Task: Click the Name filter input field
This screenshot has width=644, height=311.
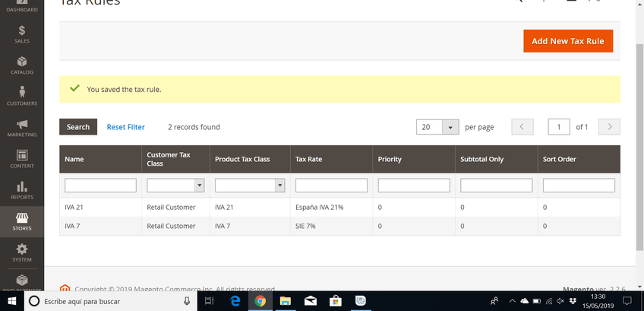Action: click(x=100, y=185)
